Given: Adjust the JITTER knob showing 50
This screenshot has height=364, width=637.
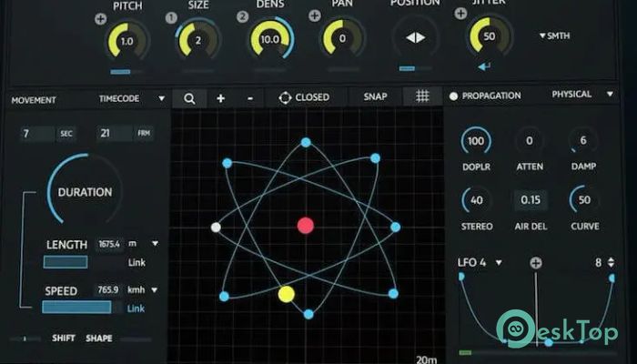Looking at the screenshot, I should coord(490,36).
